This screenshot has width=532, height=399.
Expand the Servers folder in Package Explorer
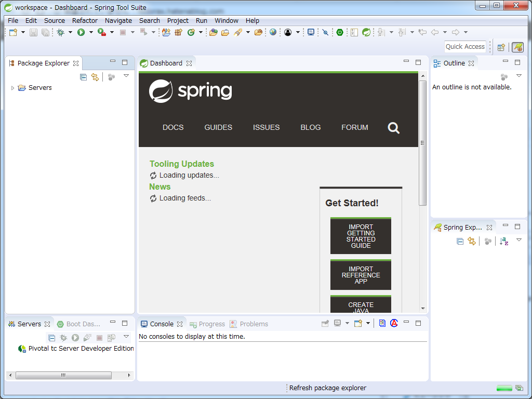(x=11, y=87)
